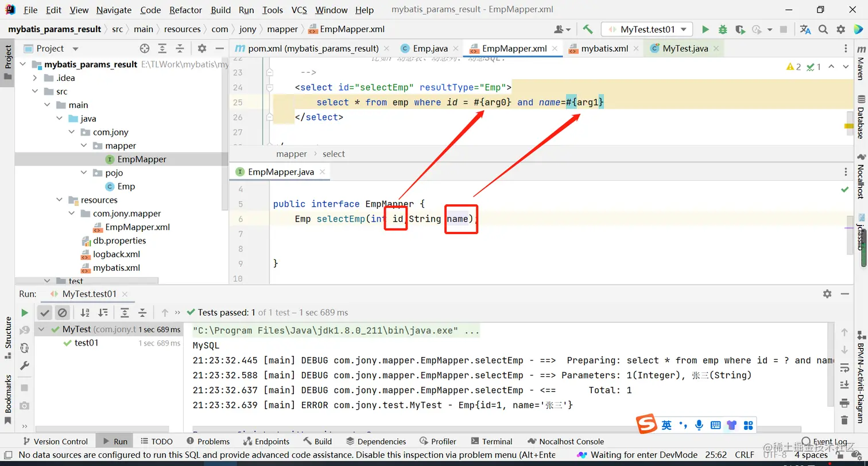Print the console output

(844, 402)
